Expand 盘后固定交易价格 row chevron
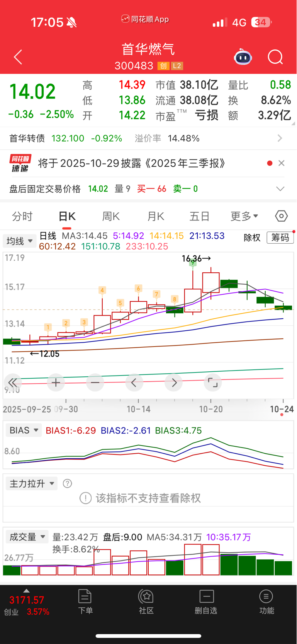This screenshot has width=297, height=644. (280, 189)
